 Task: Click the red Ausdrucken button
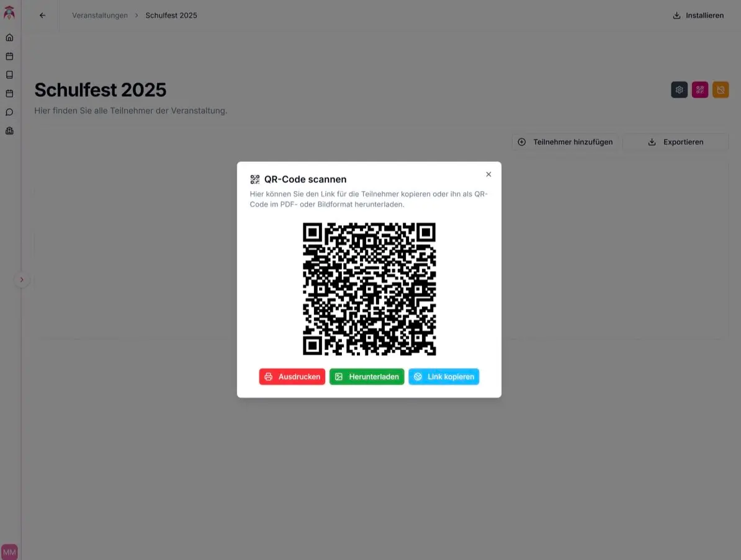point(292,377)
